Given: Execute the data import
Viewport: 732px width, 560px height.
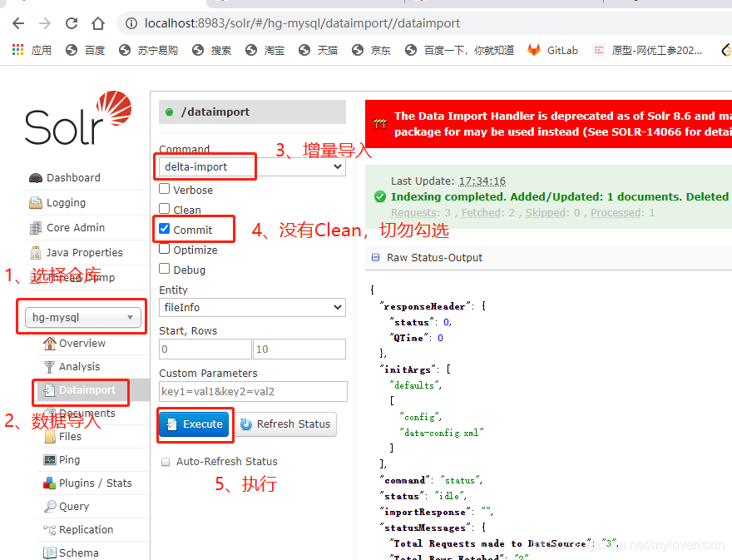Looking at the screenshot, I should [193, 424].
